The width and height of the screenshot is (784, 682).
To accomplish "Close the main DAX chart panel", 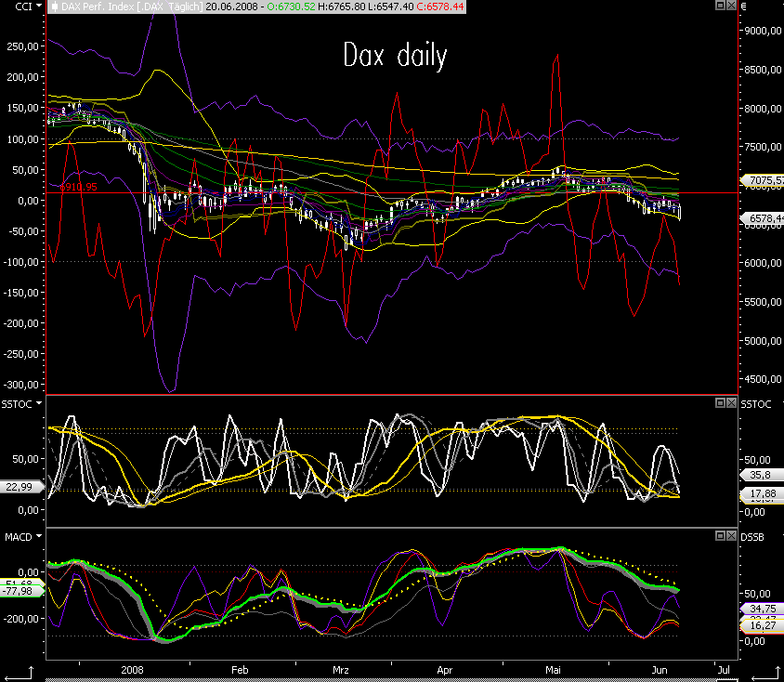I will click(x=731, y=6).
